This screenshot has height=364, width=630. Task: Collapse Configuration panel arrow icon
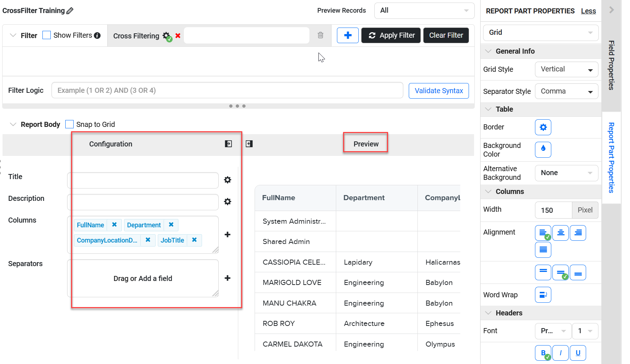point(228,144)
